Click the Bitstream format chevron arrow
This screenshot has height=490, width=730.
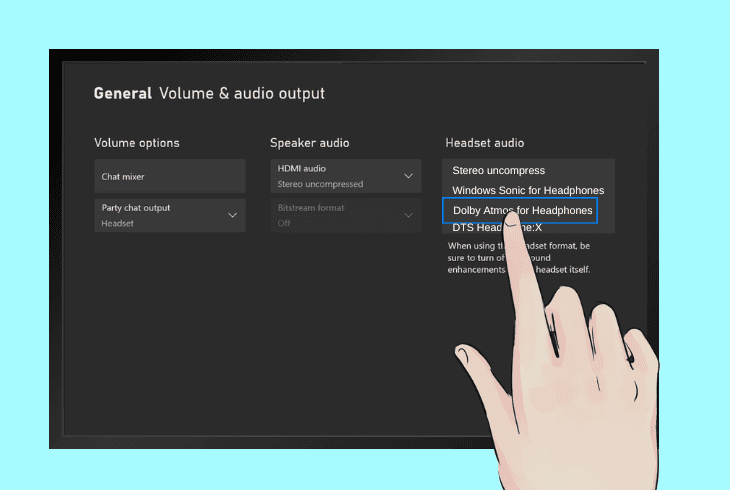[408, 215]
